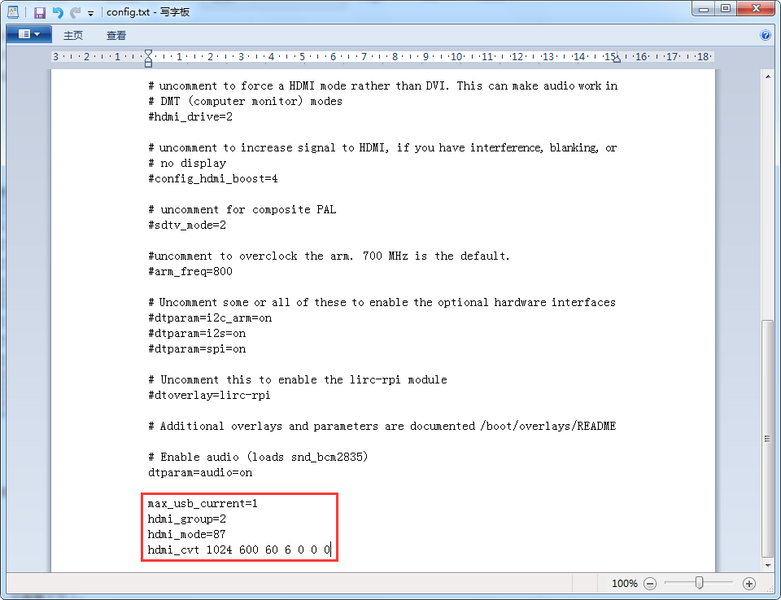Save the document with the floppy icon

pos(40,12)
